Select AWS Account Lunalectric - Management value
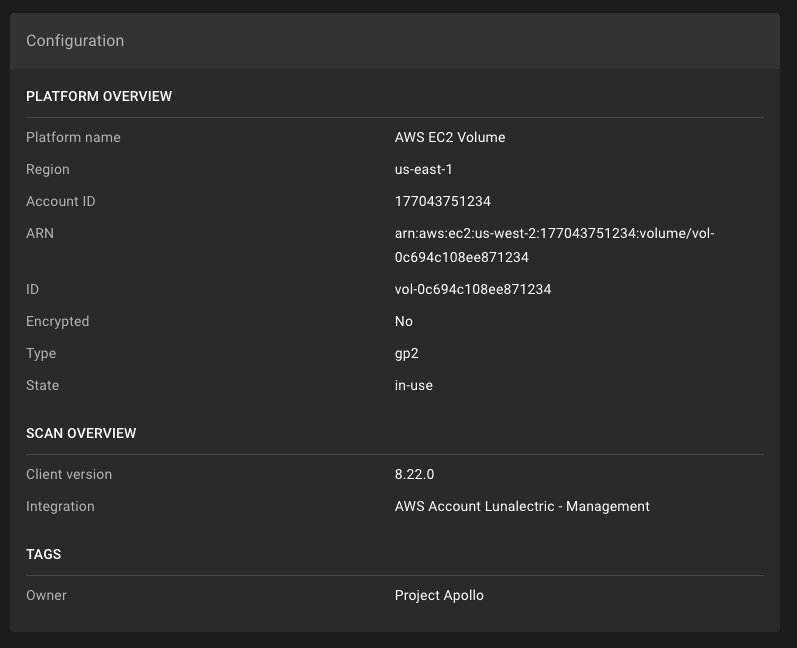The height and width of the screenshot is (648, 797). [522, 507]
